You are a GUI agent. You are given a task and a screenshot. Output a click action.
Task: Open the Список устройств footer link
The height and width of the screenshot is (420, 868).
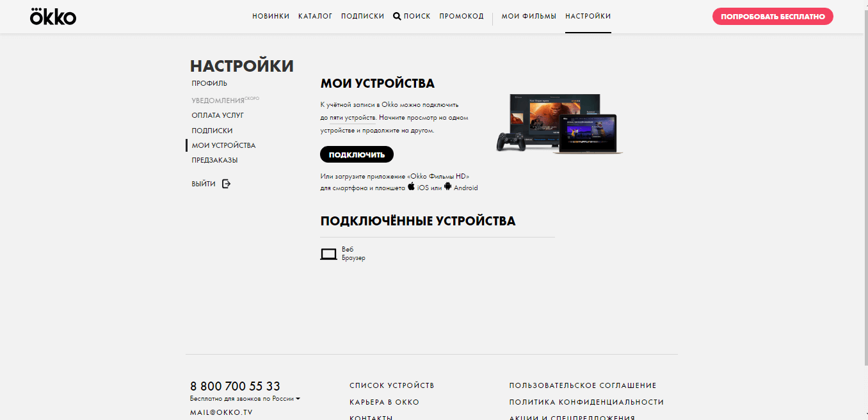tap(392, 385)
